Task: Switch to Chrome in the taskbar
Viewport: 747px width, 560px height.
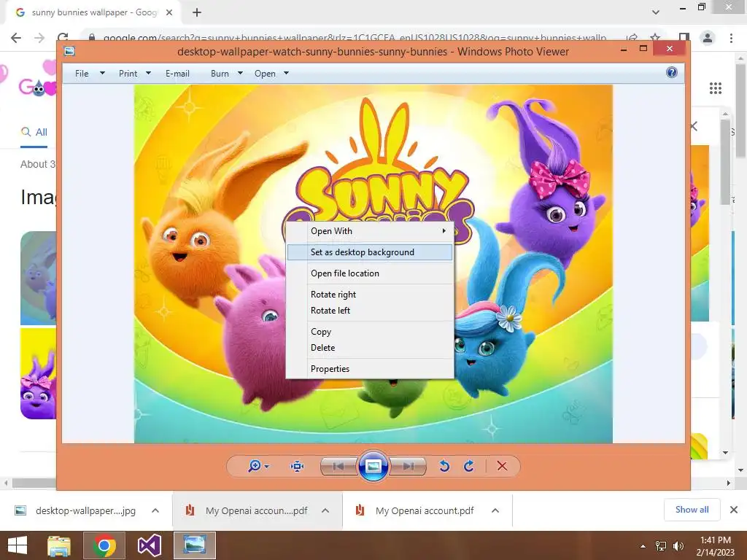Action: point(104,545)
